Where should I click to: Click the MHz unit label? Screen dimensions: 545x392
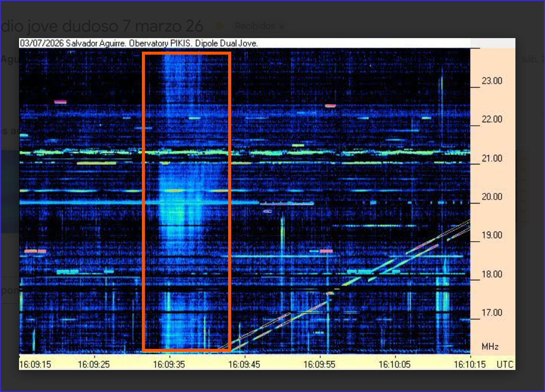click(x=490, y=346)
